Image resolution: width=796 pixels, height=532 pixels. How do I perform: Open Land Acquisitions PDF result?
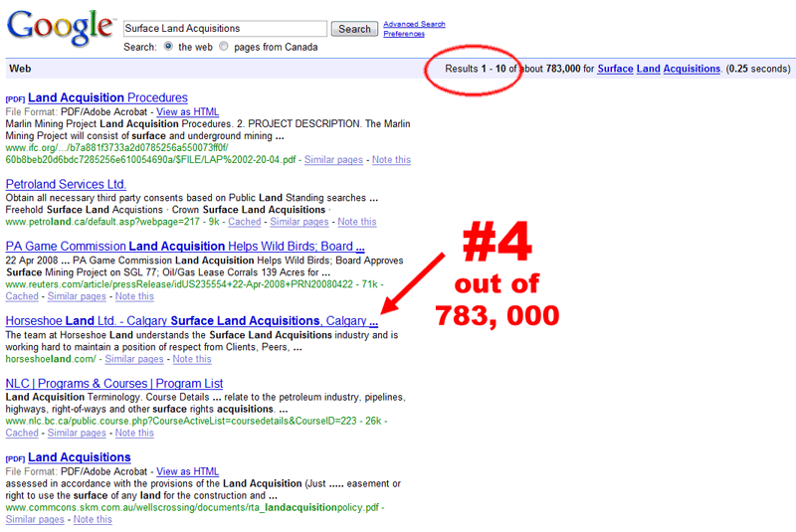click(x=80, y=457)
